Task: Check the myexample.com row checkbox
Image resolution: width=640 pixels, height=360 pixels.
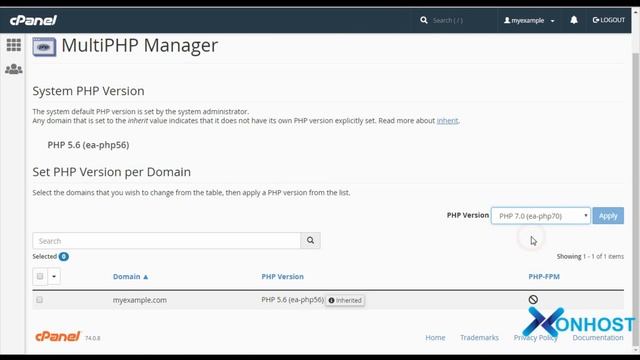Action: point(39,300)
